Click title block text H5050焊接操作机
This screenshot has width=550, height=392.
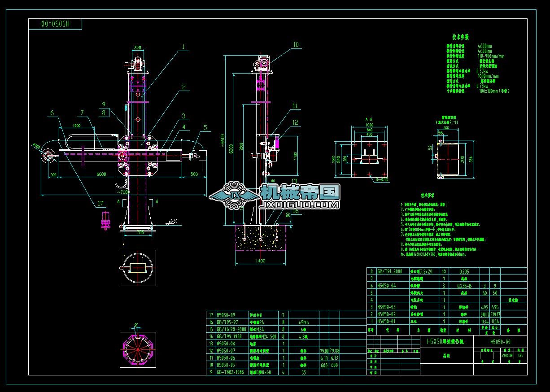(x=446, y=342)
